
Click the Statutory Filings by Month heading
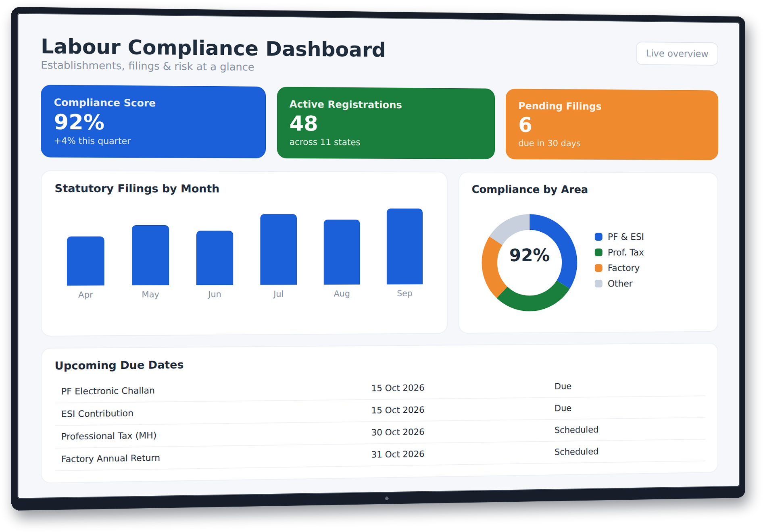pyautogui.click(x=137, y=189)
